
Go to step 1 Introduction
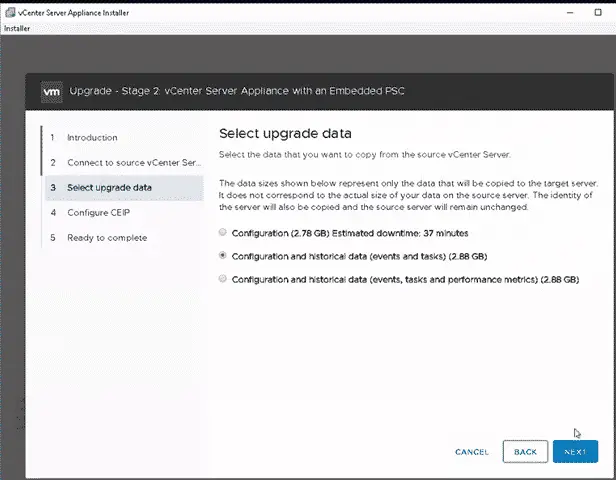pyautogui.click(x=92, y=137)
